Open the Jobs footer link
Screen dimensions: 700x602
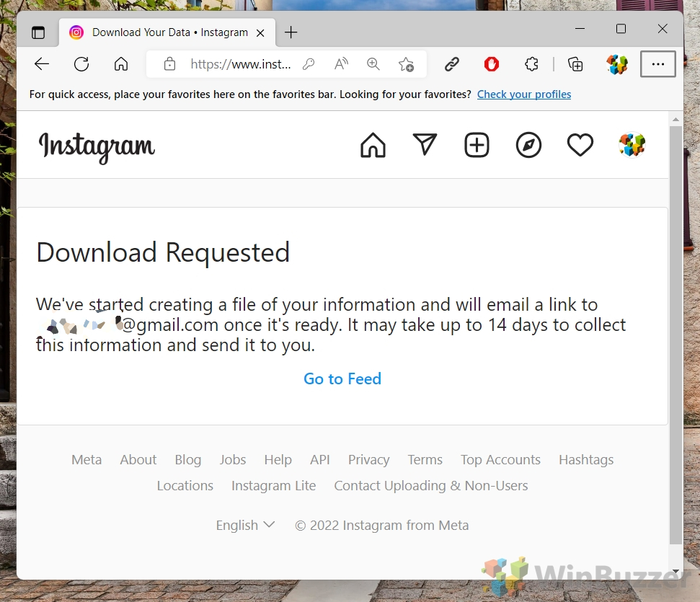[x=233, y=459]
